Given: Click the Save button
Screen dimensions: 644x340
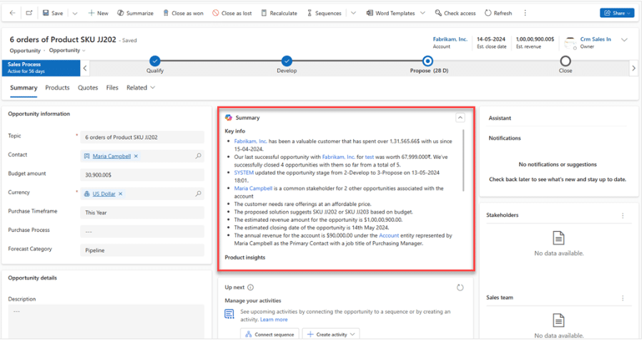Looking at the screenshot, I should (53, 13).
